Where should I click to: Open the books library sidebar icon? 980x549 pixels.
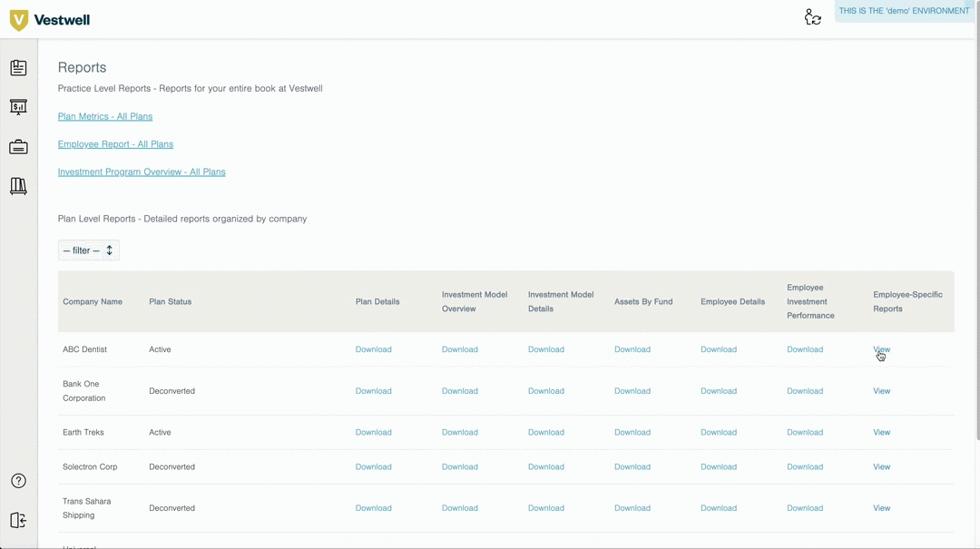18,186
